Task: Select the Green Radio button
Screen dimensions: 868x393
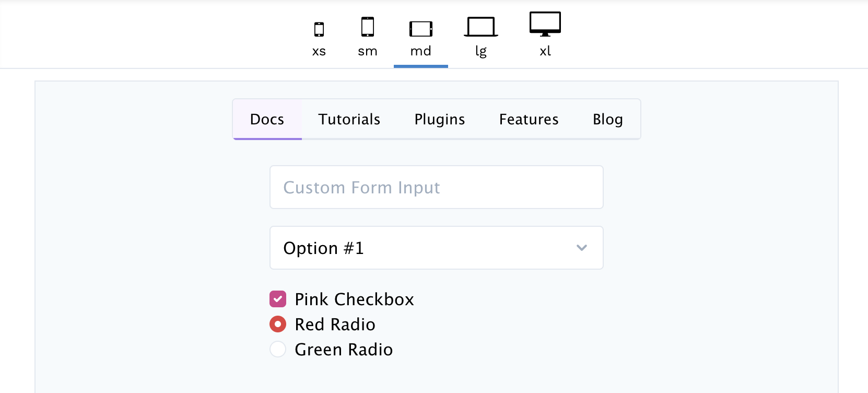Action: coord(278,349)
